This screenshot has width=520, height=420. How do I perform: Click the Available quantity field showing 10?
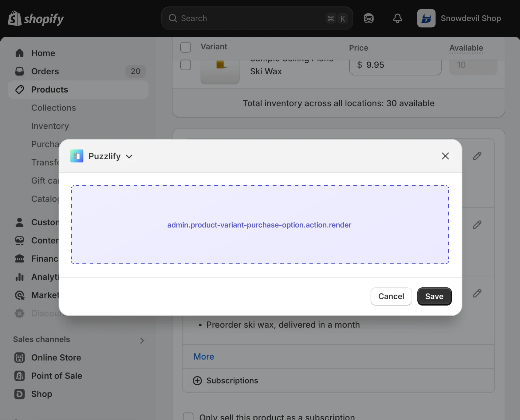coord(473,66)
